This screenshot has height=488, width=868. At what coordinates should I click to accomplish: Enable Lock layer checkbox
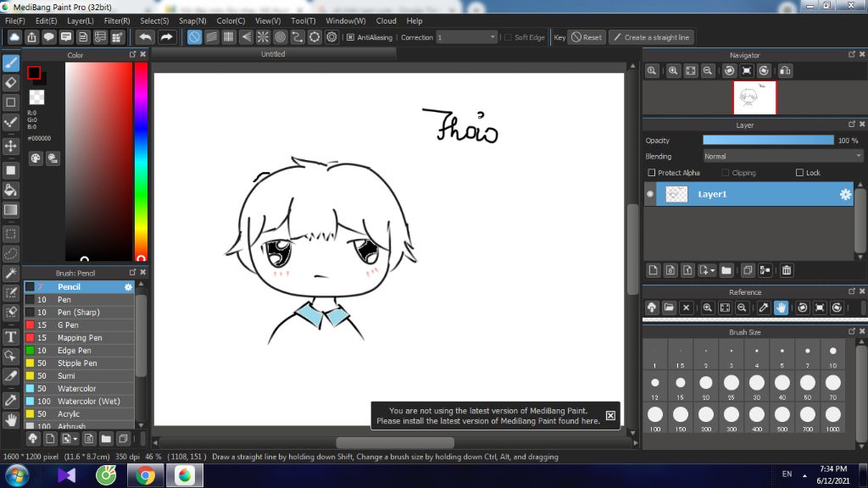(x=799, y=173)
